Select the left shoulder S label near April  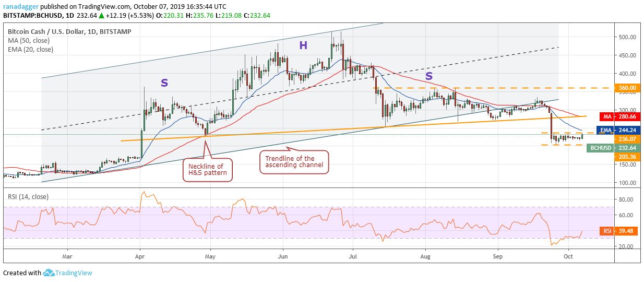164,83
